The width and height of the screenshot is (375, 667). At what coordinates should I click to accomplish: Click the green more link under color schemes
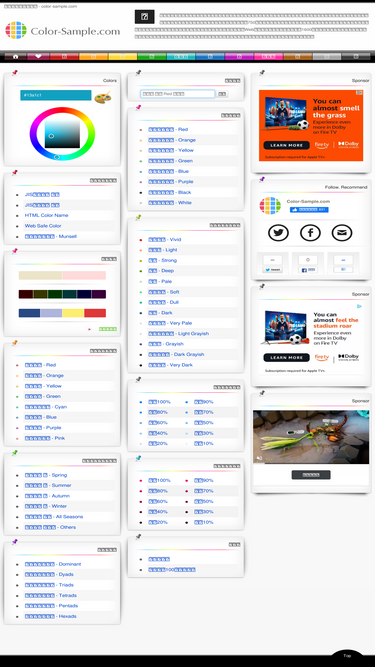click(x=108, y=329)
